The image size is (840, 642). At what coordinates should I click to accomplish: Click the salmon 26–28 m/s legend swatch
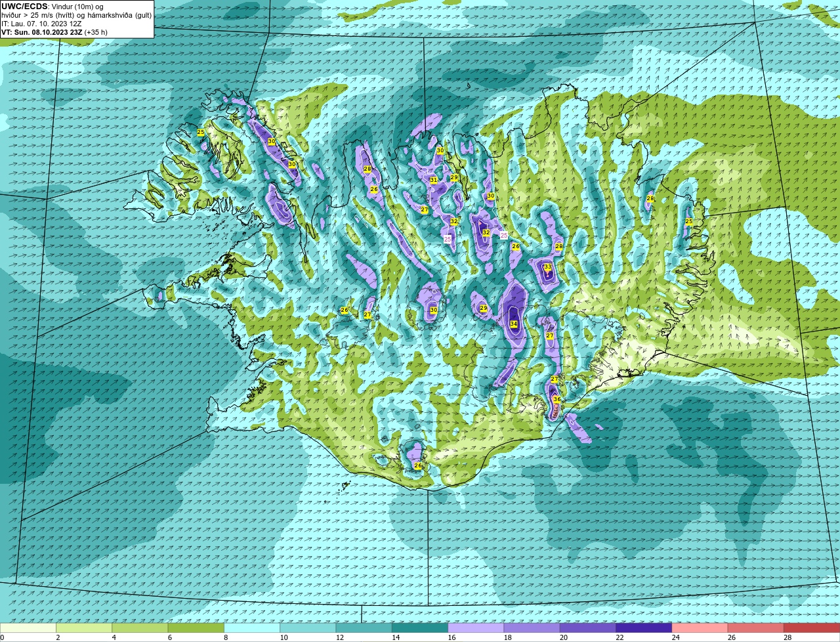756,628
